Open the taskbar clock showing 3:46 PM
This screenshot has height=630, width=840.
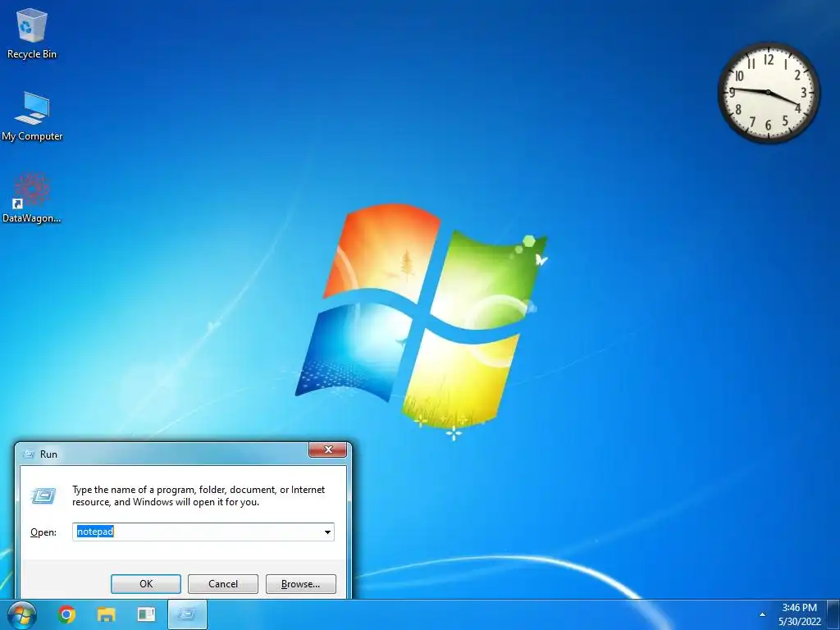click(799, 608)
